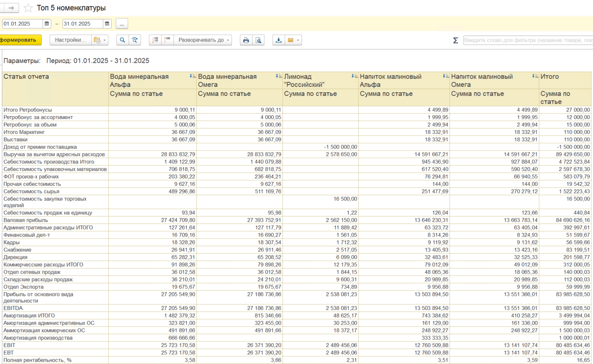Click the forward navigation arrow
593x364 pixels.
(x=11, y=8)
